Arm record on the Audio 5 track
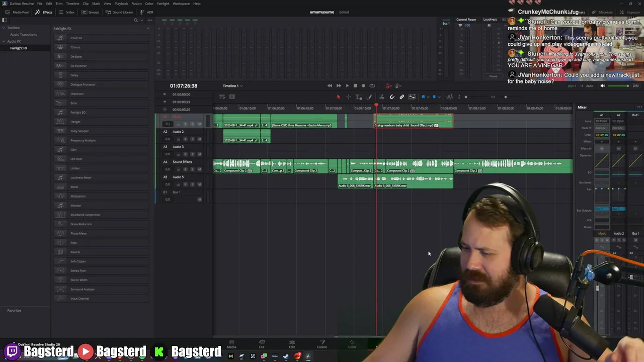 click(185, 185)
